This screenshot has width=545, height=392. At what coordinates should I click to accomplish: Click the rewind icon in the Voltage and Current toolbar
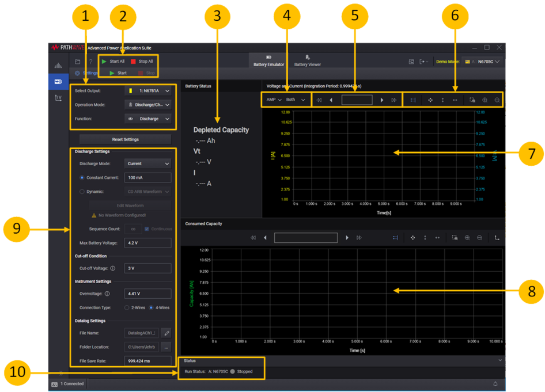(x=319, y=100)
